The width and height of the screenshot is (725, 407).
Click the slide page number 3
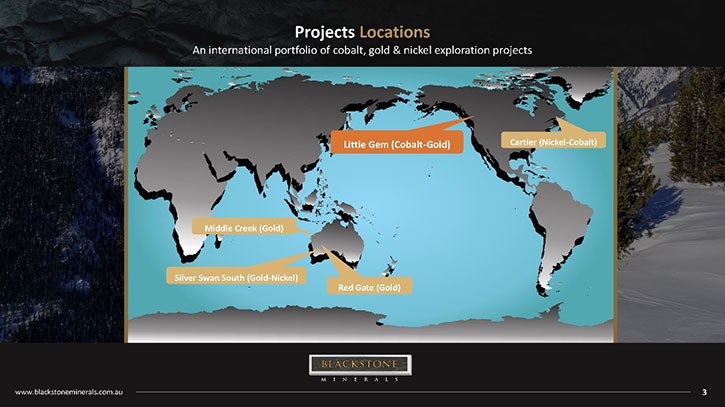point(704,392)
